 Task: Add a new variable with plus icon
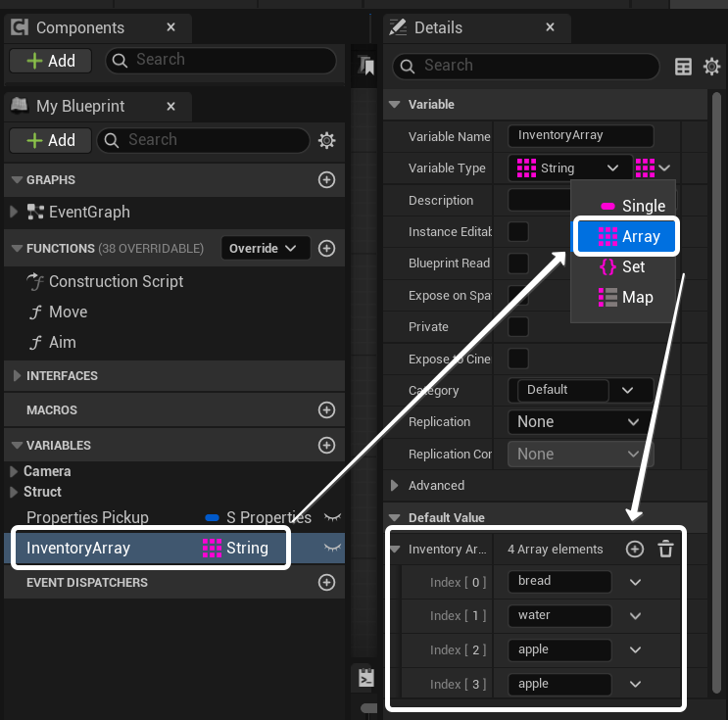coord(327,445)
